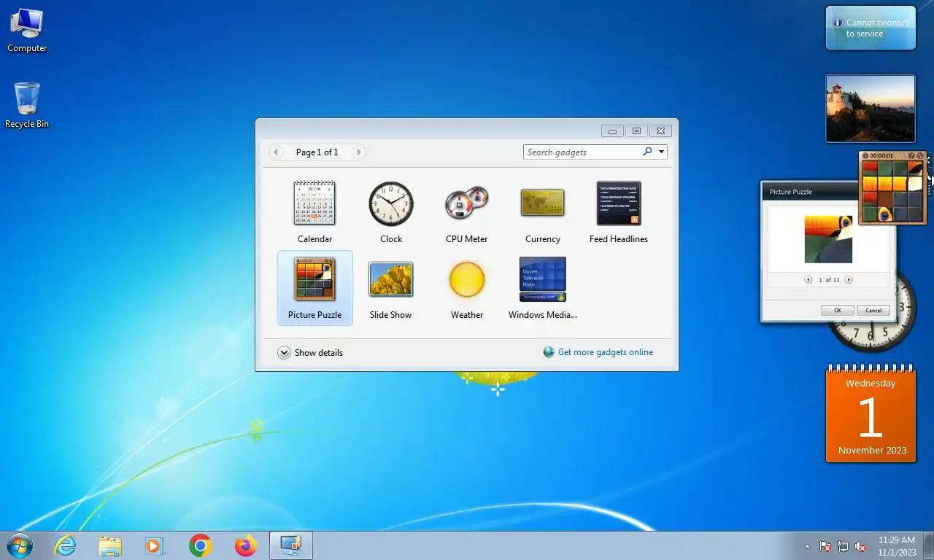The height and width of the screenshot is (560, 934).
Task: Click the Desktop Gadget Gallery taskbar button
Action: click(x=291, y=545)
